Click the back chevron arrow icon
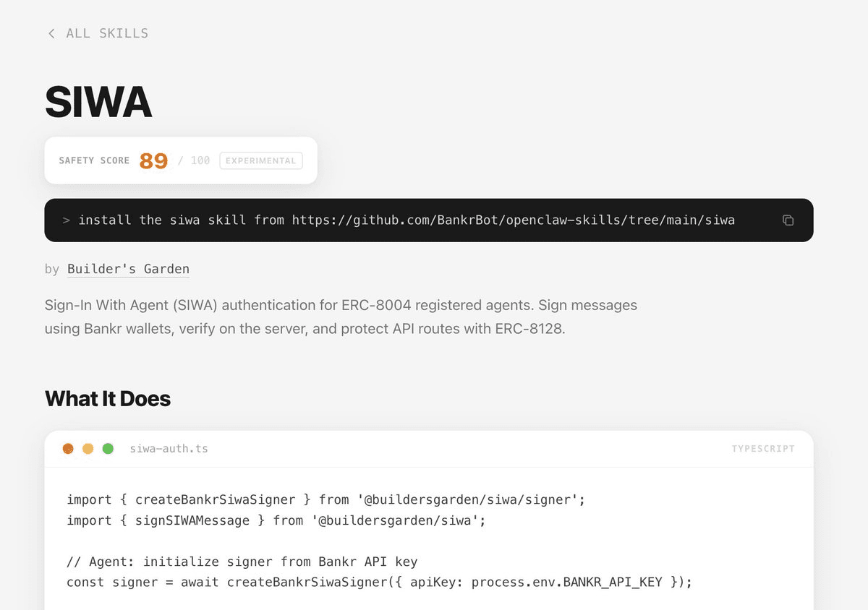Viewport: 868px width, 610px height. coord(51,33)
